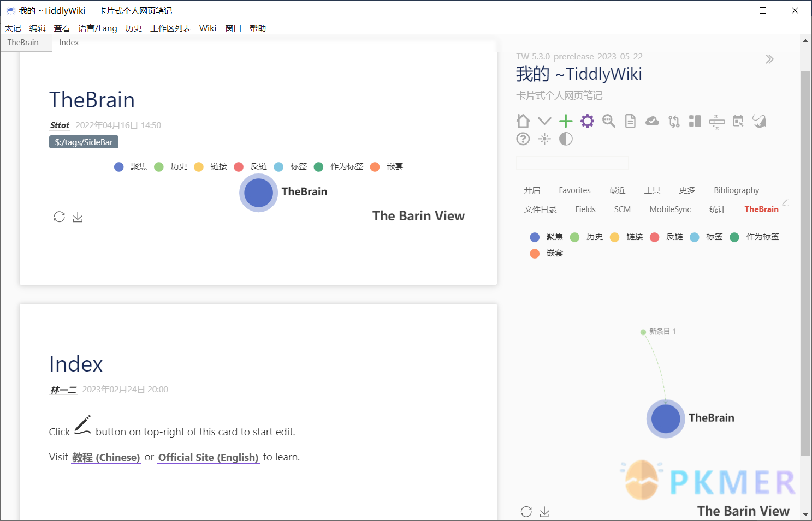The image size is (812, 521).
Task: Click the document page icon in sidebar toolbar
Action: click(630, 121)
